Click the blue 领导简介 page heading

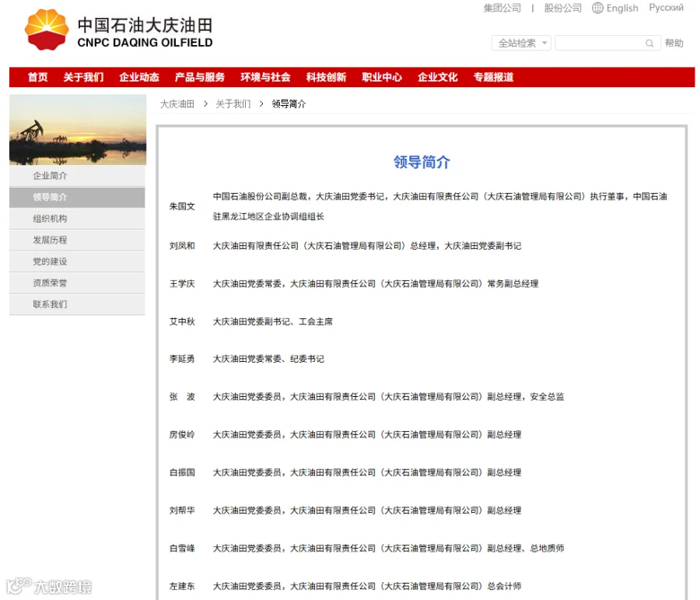point(422,162)
